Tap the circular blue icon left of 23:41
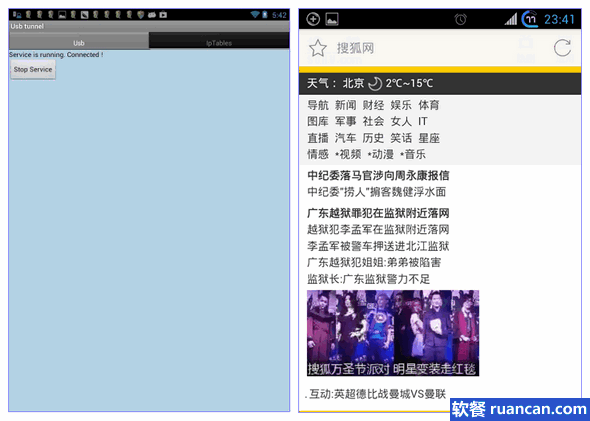590x421 pixels. (530, 19)
